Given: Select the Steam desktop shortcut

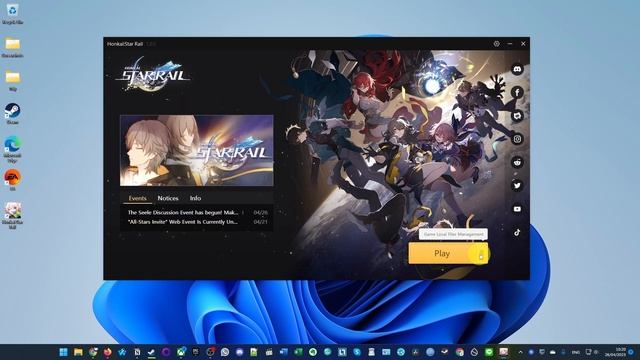Looking at the screenshot, I should [13, 113].
